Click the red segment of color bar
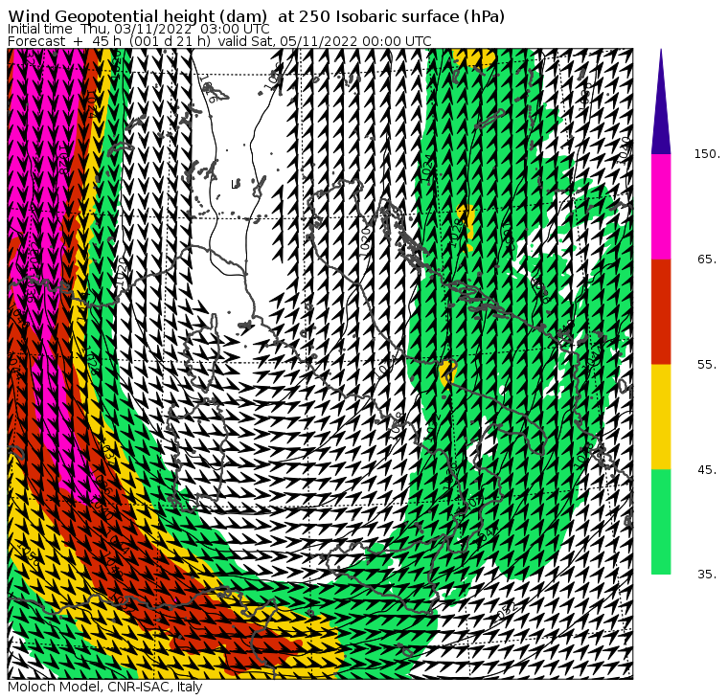The width and height of the screenshot is (728, 700). click(x=661, y=311)
